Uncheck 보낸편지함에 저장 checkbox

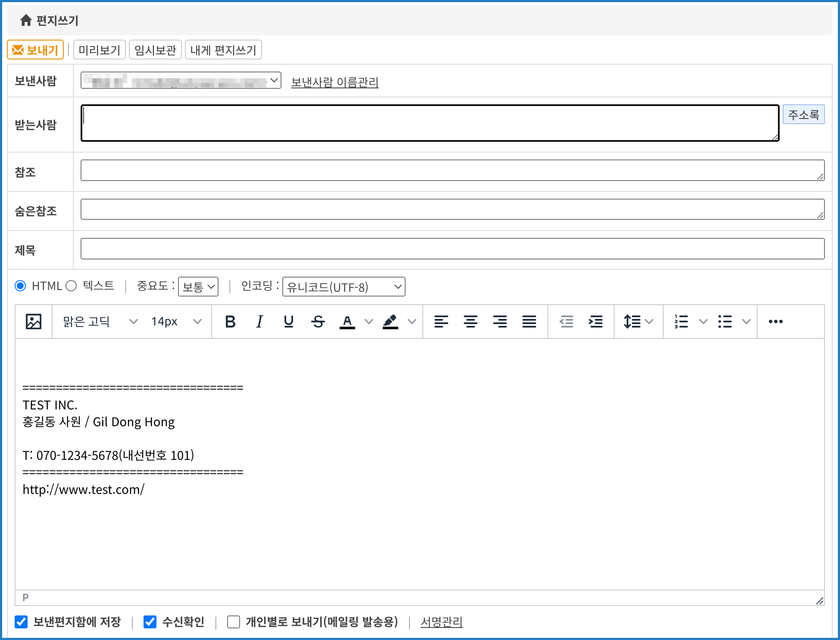point(21,622)
